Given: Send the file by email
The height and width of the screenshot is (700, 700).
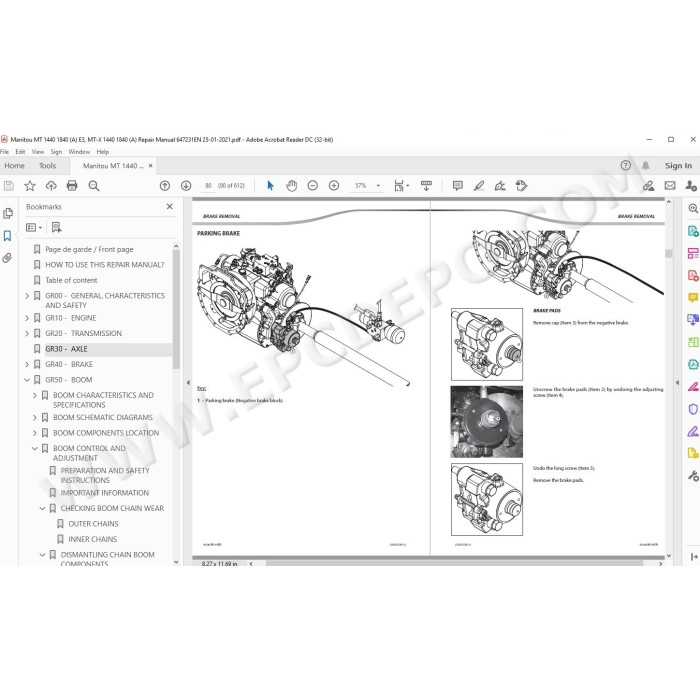Looking at the screenshot, I should [x=670, y=186].
